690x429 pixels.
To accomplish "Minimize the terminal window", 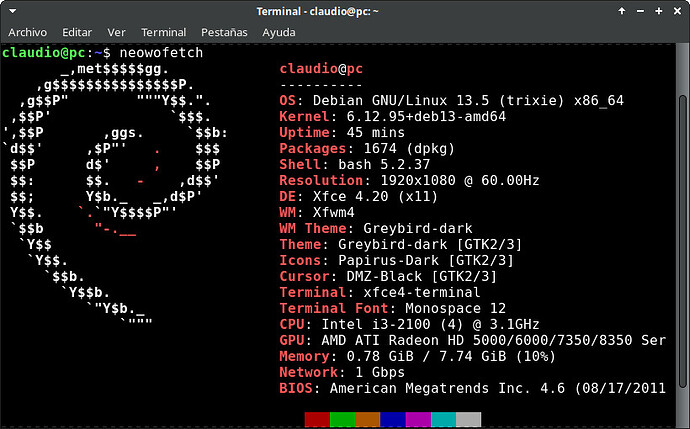I will click(640, 11).
